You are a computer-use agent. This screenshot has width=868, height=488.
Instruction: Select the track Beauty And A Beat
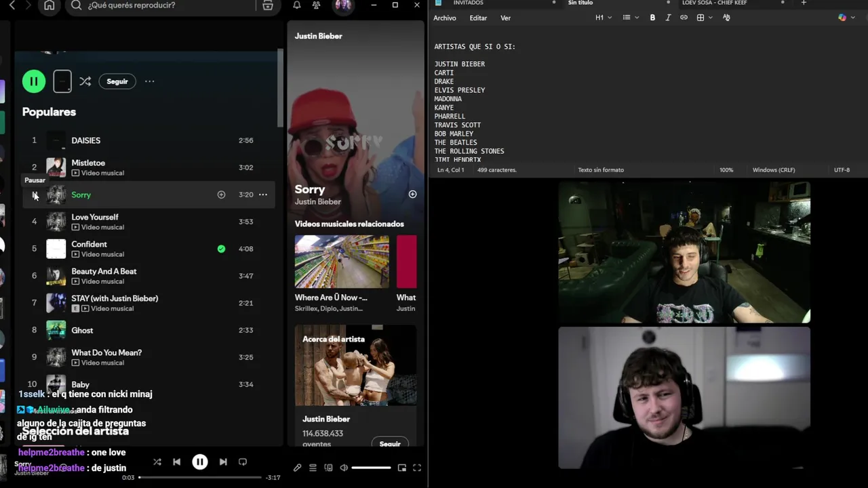(x=104, y=271)
